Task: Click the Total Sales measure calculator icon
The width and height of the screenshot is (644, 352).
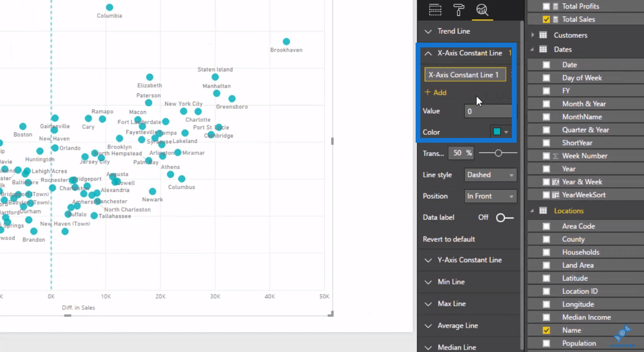Action: (x=556, y=20)
